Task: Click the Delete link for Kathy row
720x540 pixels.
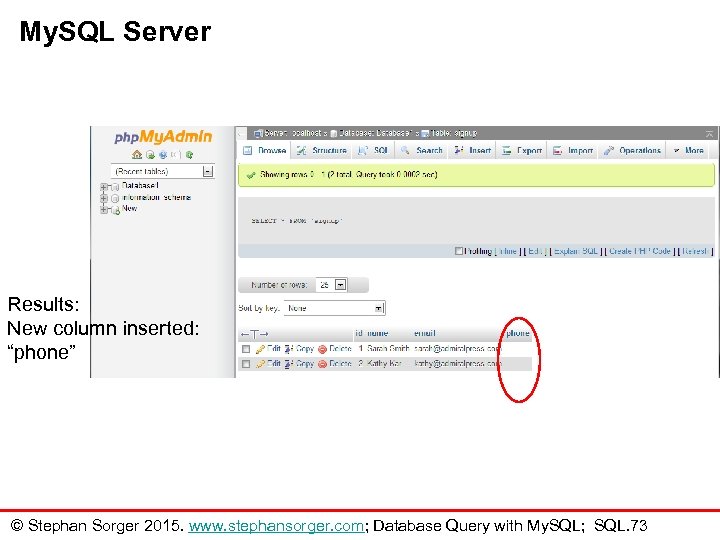Action: (340, 364)
